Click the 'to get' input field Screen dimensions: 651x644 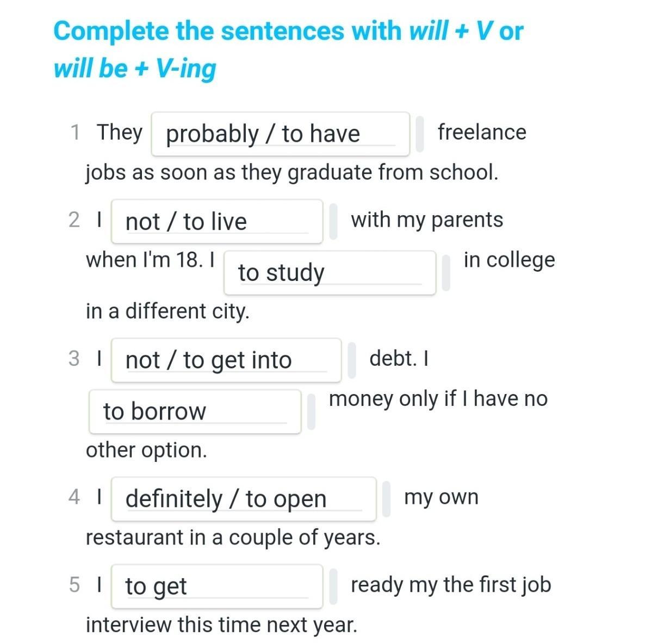[217, 587]
